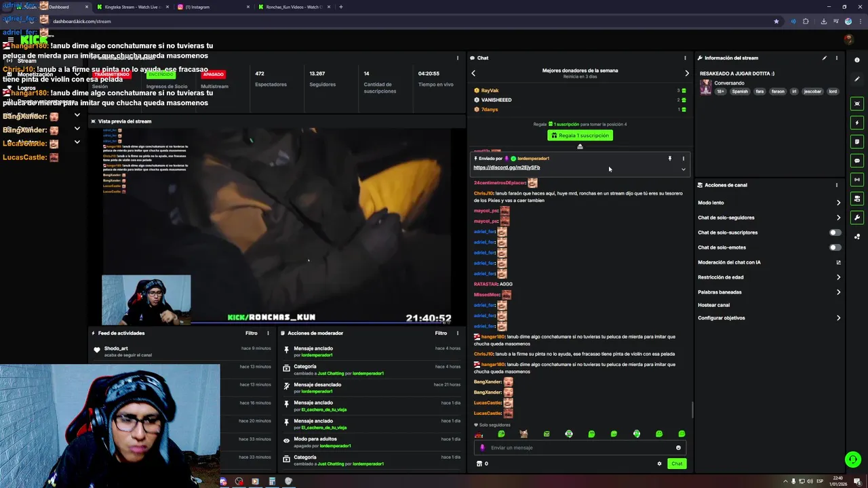Viewport: 868px width, 488px height.
Task: Expand Configurar objetivos options
Action: (x=838, y=318)
